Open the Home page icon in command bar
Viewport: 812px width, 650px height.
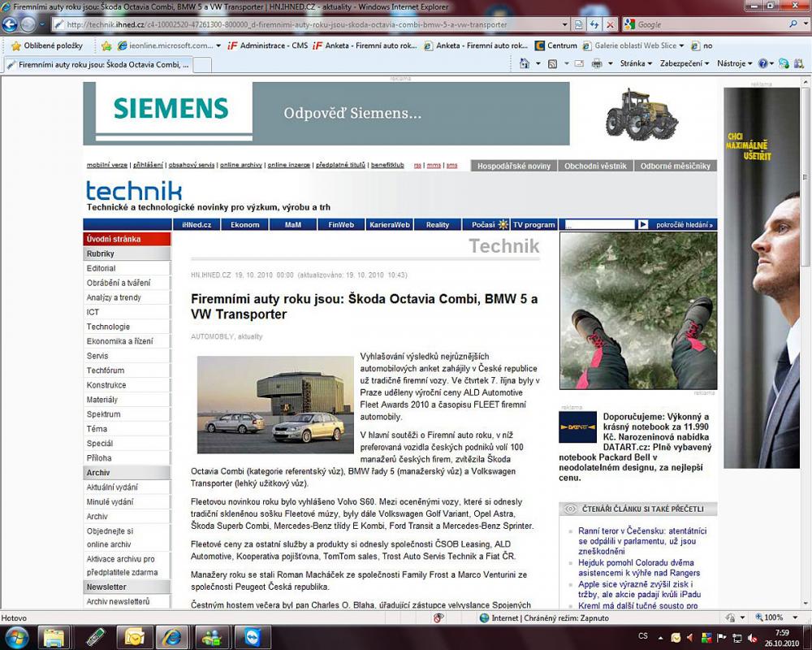(x=524, y=63)
